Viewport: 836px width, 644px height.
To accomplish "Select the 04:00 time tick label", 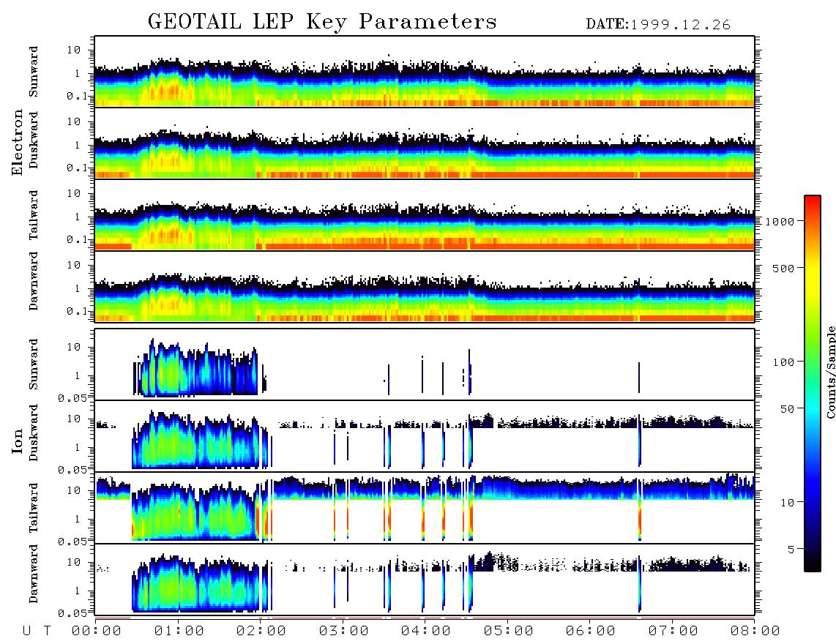I will [x=426, y=632].
